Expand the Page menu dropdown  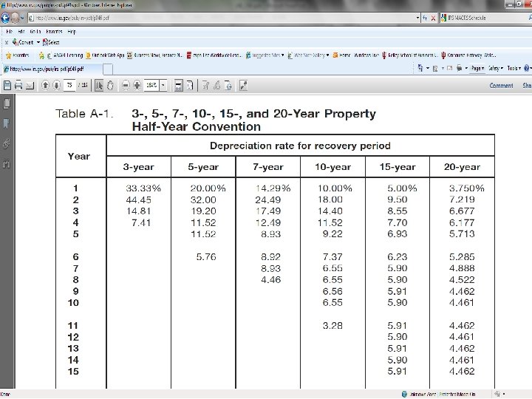(477, 68)
